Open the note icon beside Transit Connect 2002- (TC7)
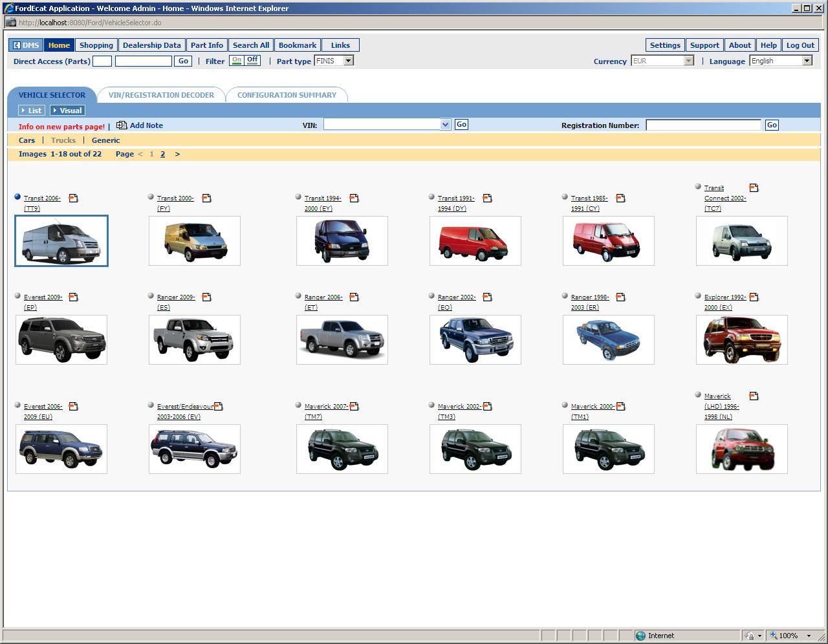 click(x=754, y=188)
